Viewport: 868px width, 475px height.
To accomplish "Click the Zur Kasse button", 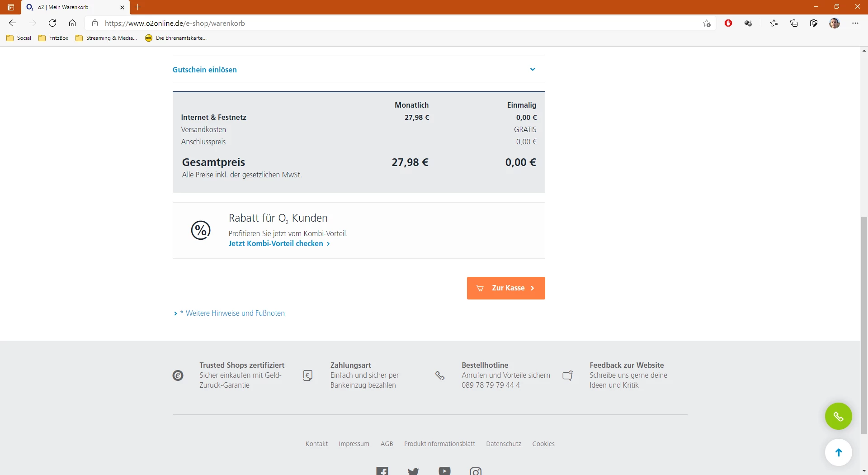I will [505, 288].
